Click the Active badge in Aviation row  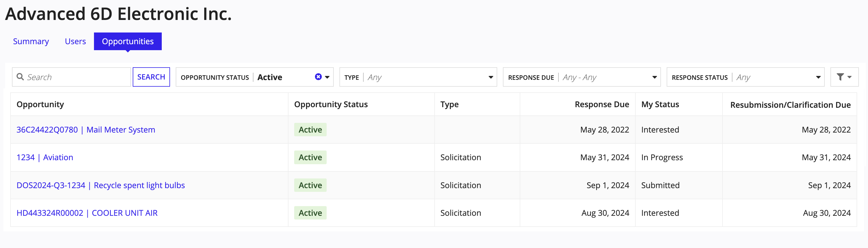[x=310, y=158]
